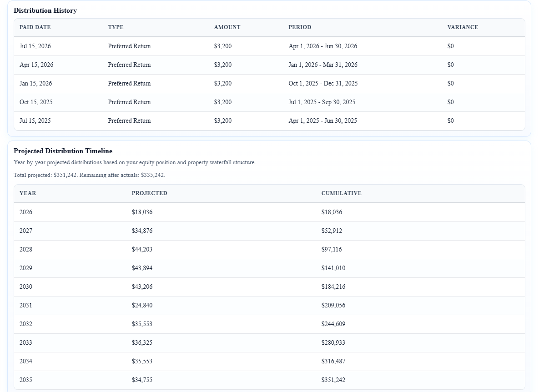This screenshot has height=392, width=539.
Task: Select period Oct 1, 2025 - Dec 31, 2025
Action: [323, 83]
